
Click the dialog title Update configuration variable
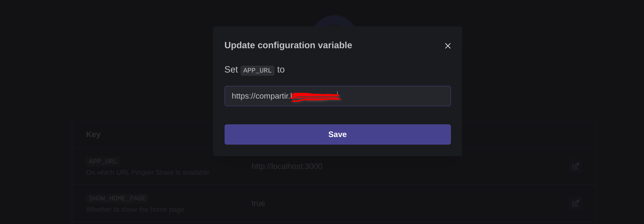(x=288, y=45)
